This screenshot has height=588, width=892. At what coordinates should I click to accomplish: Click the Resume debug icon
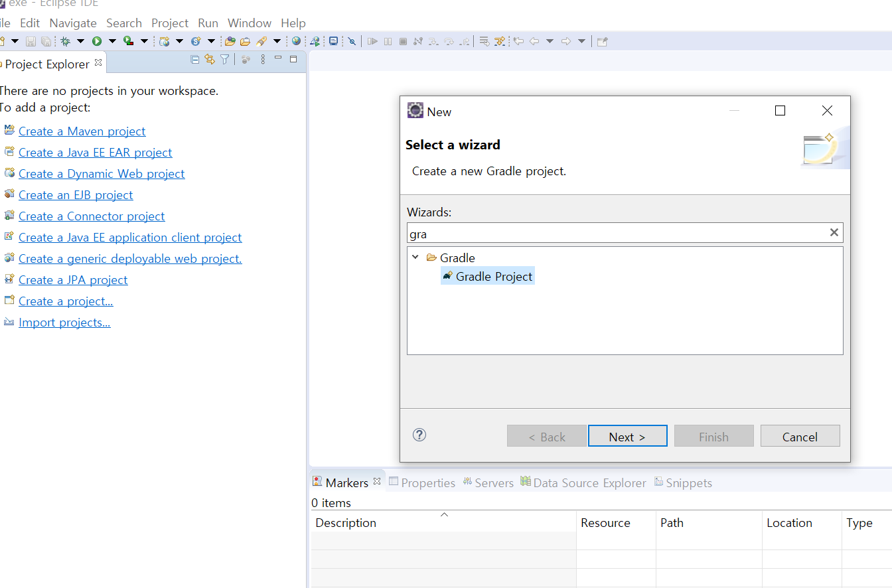pyautogui.click(x=372, y=41)
